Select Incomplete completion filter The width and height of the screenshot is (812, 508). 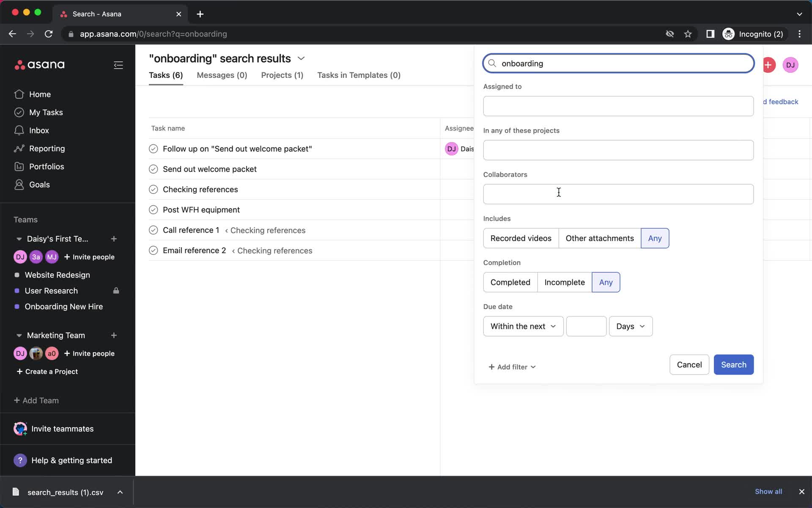(564, 282)
